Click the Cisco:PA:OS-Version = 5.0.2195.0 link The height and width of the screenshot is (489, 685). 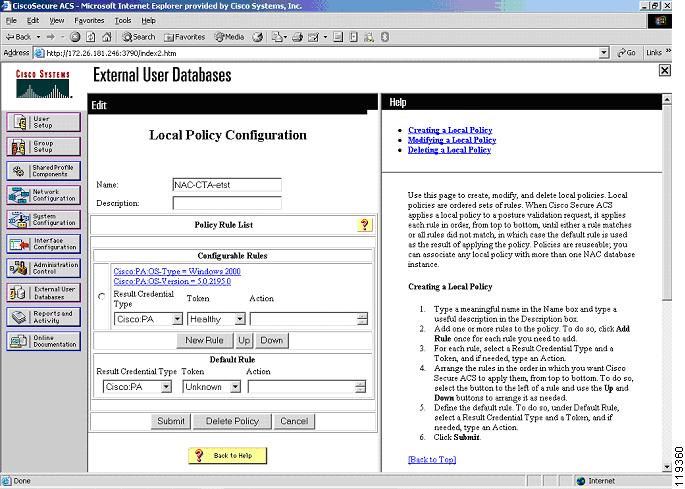[x=172, y=281]
